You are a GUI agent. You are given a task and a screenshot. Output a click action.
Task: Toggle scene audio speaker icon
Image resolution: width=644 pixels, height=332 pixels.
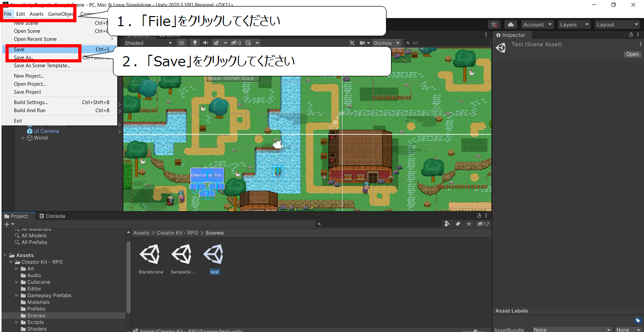tap(206, 43)
